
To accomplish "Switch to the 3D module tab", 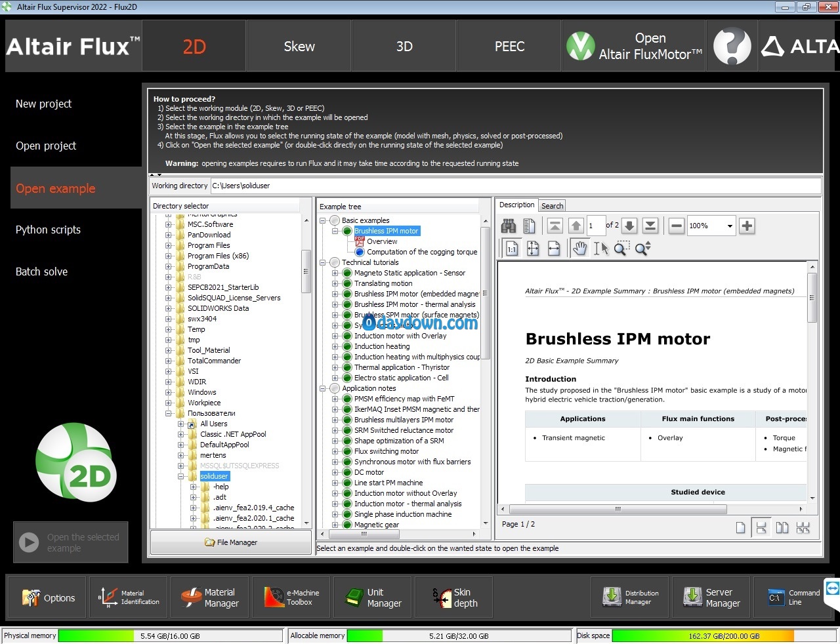I will (x=404, y=46).
